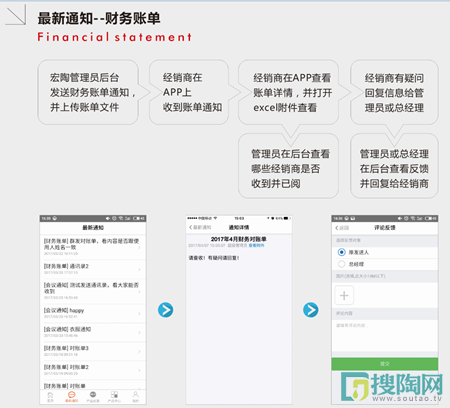
Task: Select the 原发送人 radio button
Action: coord(341,252)
